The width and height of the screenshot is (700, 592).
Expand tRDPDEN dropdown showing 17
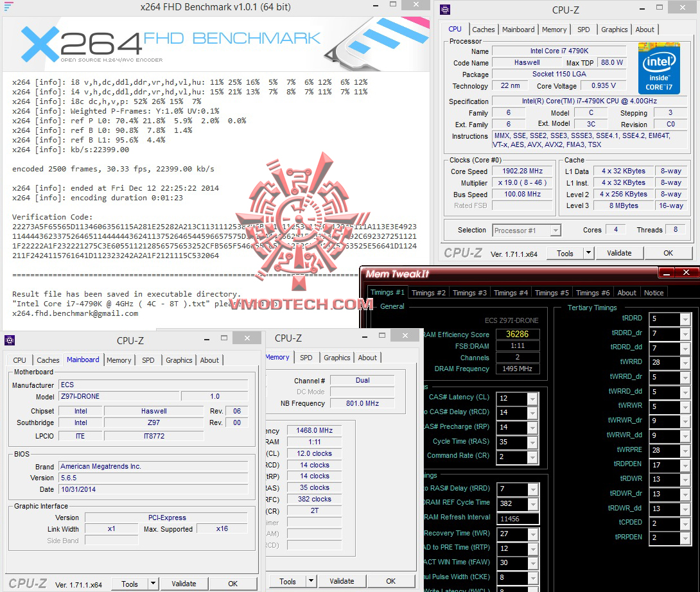pos(685,466)
